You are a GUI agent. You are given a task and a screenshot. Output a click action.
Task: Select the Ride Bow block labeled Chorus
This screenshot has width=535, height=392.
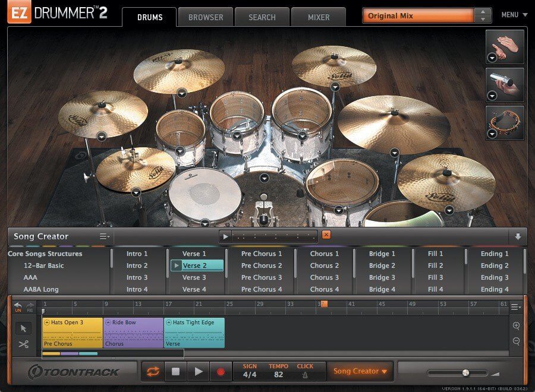click(132, 333)
